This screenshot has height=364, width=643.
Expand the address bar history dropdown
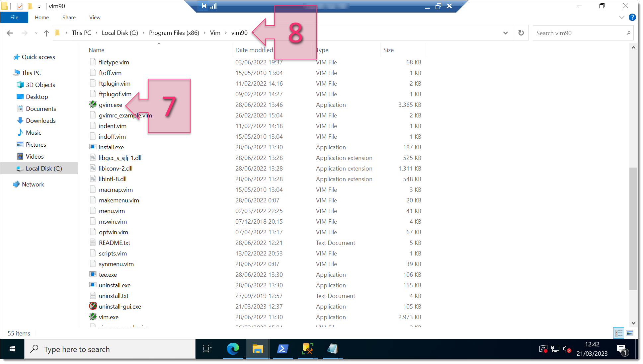(505, 33)
